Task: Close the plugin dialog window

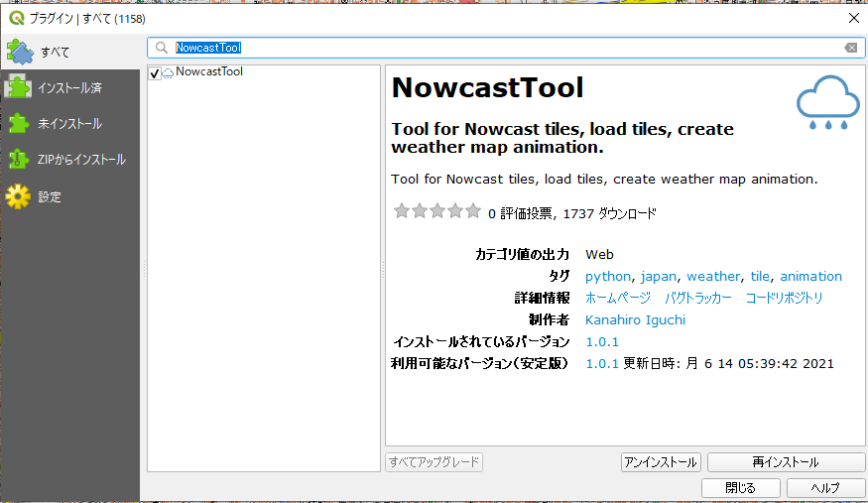Action: [x=853, y=18]
